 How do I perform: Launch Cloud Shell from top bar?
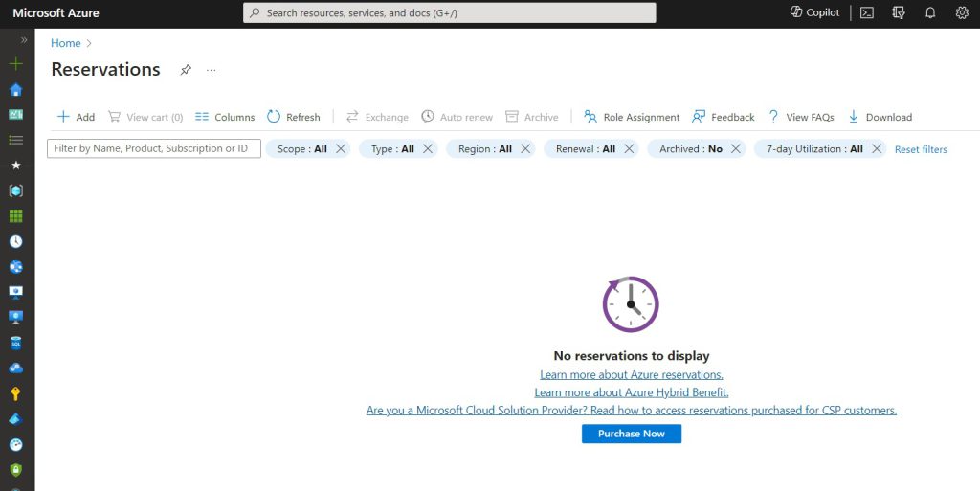[x=867, y=12]
